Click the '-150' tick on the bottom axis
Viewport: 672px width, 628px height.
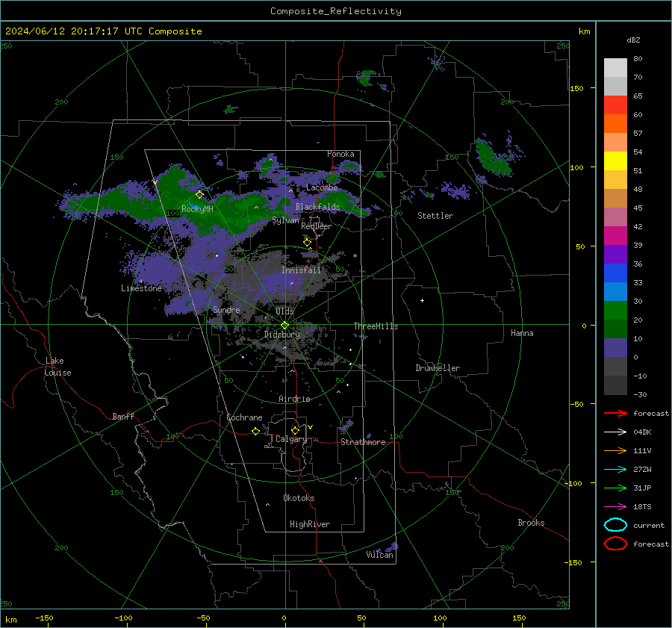pyautogui.click(x=44, y=618)
